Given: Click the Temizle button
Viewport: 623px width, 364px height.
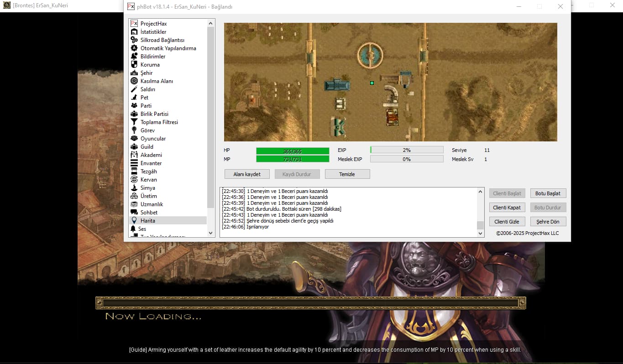Looking at the screenshot, I should pyautogui.click(x=347, y=174).
